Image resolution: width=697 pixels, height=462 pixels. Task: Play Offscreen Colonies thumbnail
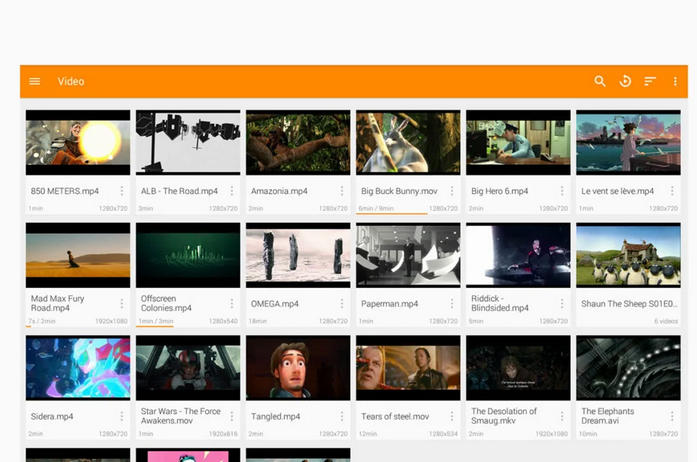pos(188,255)
